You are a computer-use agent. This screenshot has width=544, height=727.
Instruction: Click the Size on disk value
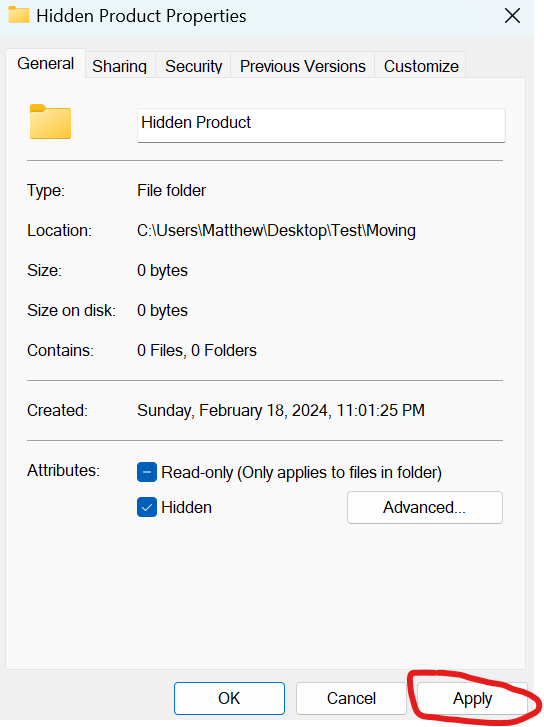(x=162, y=310)
